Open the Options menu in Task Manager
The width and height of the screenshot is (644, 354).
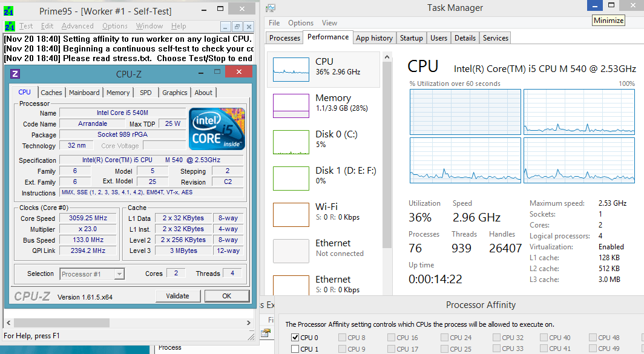pyautogui.click(x=301, y=23)
